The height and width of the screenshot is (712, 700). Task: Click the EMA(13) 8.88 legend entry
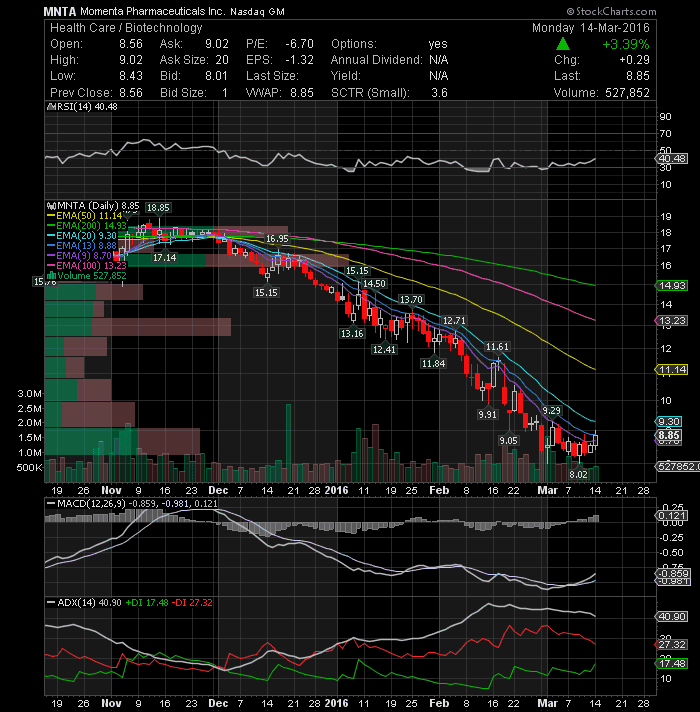coord(86,246)
